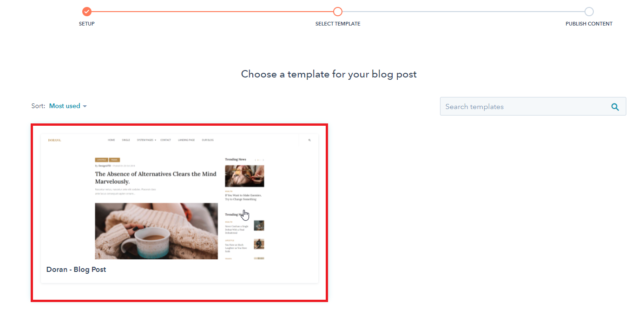The height and width of the screenshot is (309, 644).
Task: Select the Doran - Blog Post template name
Action: pyautogui.click(x=76, y=269)
